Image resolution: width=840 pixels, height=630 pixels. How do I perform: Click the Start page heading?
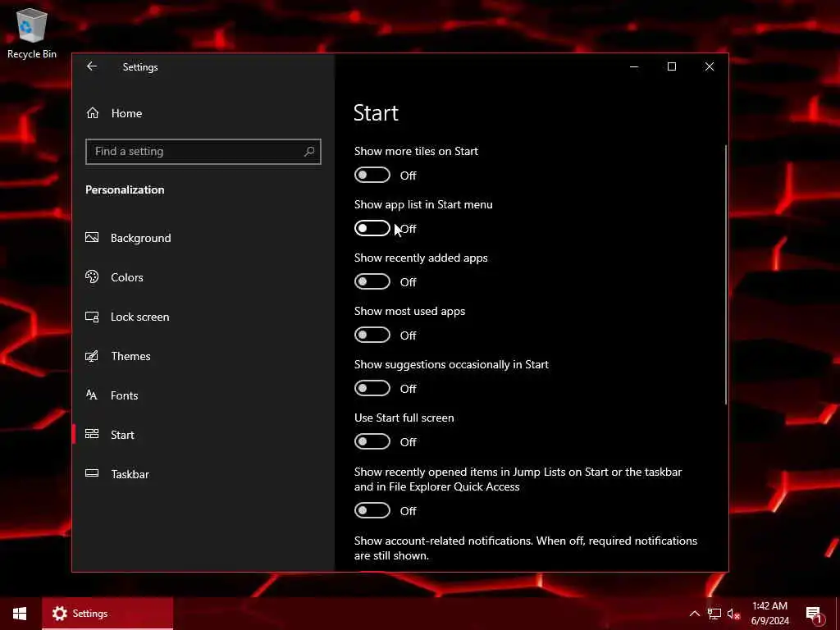pyautogui.click(x=376, y=113)
